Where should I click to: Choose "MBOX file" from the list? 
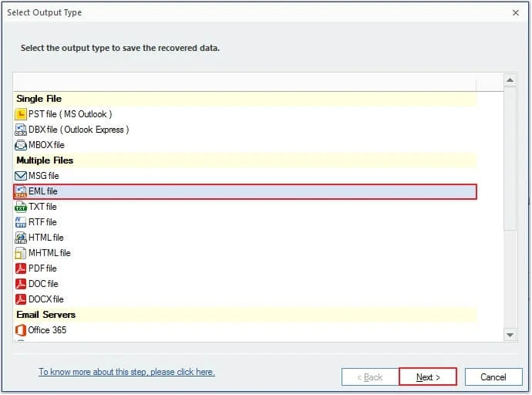click(x=46, y=145)
